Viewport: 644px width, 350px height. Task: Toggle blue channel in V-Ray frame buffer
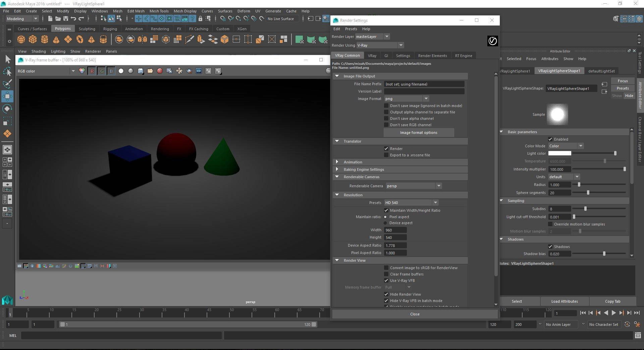pyautogui.click(x=111, y=71)
